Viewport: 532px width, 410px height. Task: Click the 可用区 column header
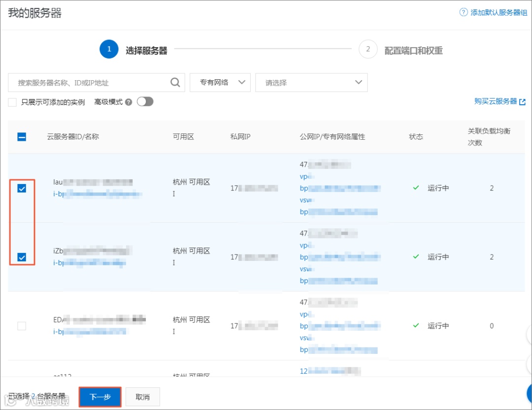tap(184, 137)
